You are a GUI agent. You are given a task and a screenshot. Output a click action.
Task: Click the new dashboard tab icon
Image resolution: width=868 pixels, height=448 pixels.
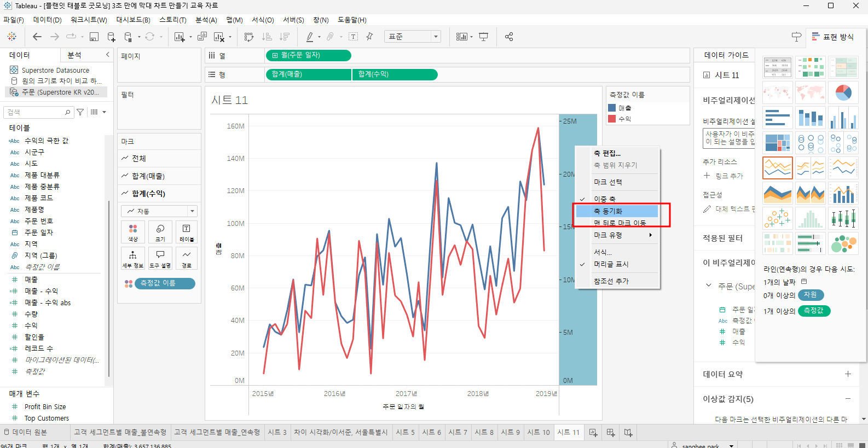coord(611,433)
